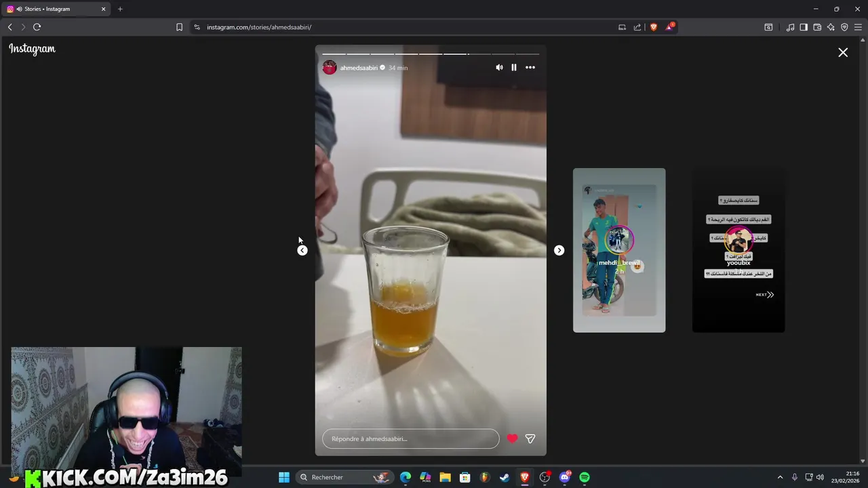This screenshot has height=488, width=868.
Task: Open Discord from the taskbar
Action: [x=565, y=477]
